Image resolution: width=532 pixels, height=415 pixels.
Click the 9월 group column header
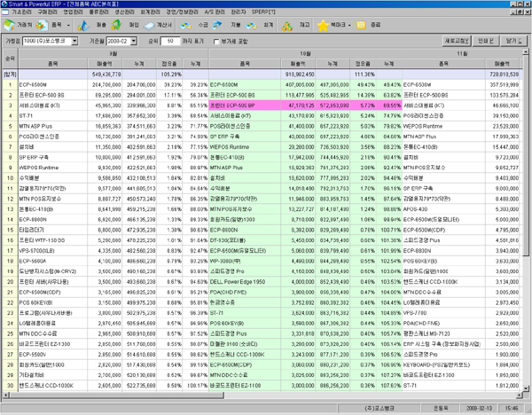[113, 53]
